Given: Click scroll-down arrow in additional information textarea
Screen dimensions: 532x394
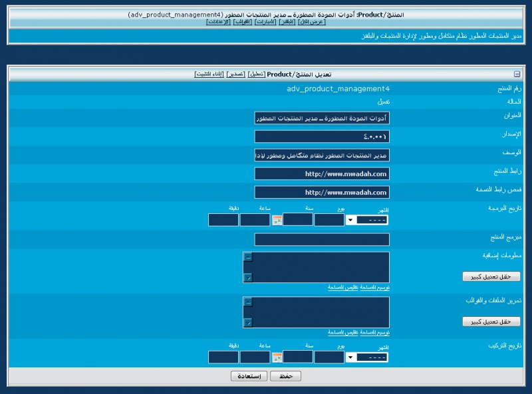Looking at the screenshot, I should point(247,278).
